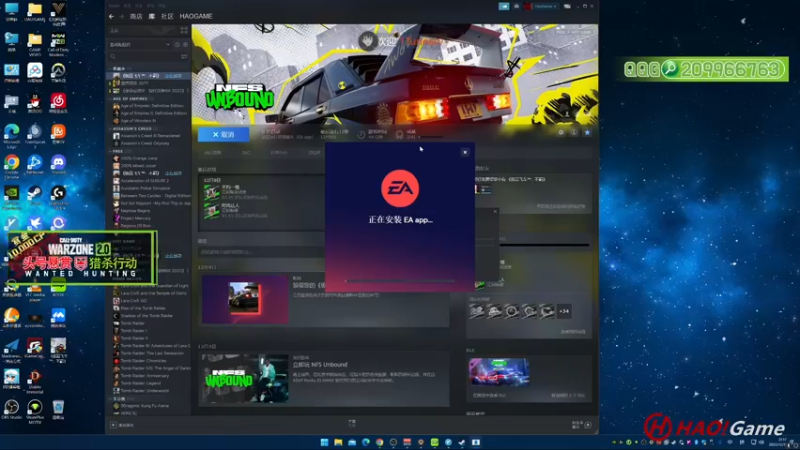Image resolution: width=800 pixels, height=450 pixels.
Task: Click the Steam announcements icon top bar
Action: coord(504,6)
